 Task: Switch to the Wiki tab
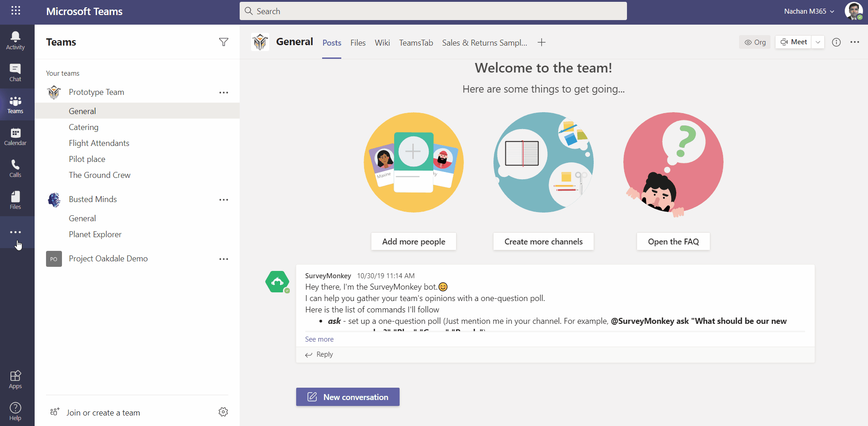(382, 43)
